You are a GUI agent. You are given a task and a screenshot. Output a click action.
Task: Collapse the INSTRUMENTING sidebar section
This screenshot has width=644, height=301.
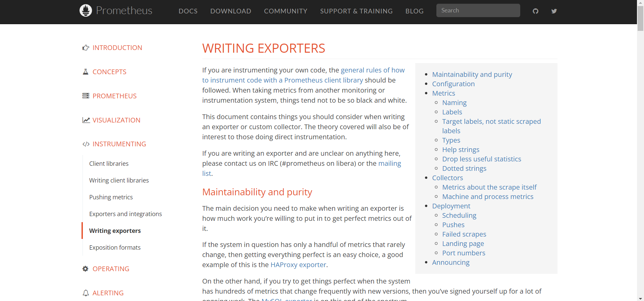119,144
